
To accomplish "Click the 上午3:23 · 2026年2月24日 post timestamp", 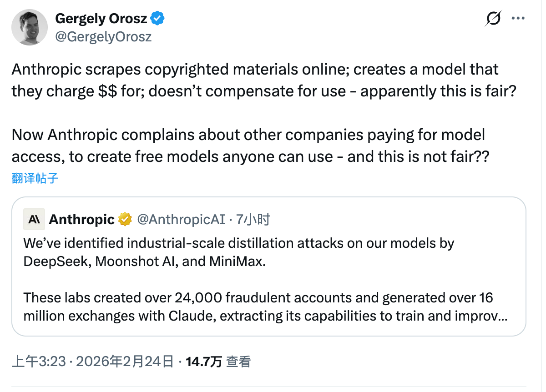I will (x=93, y=362).
